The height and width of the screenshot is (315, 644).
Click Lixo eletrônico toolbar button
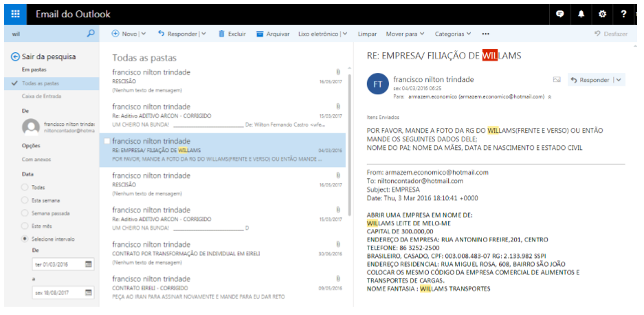pos(318,34)
